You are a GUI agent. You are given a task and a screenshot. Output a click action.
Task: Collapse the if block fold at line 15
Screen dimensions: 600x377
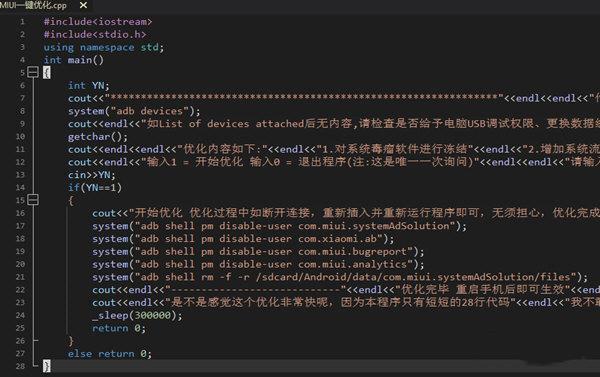point(33,199)
